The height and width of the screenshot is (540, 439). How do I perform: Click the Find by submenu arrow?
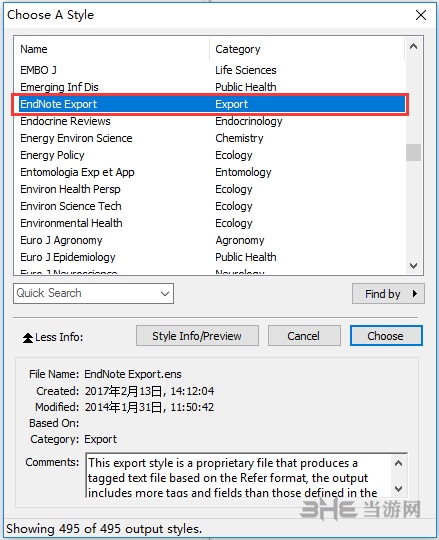coord(415,294)
